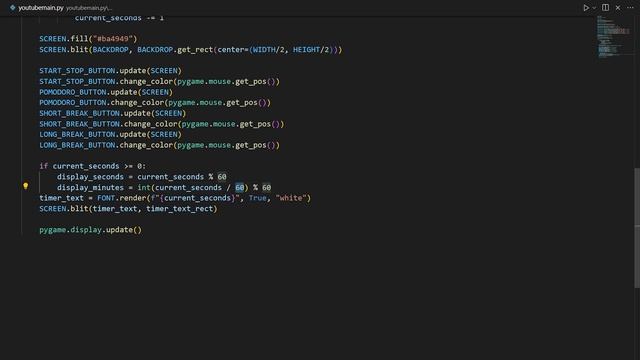Click SCREEN.blit(timer_text, timer_text_rect) line
The height and width of the screenshot is (360, 640).
pyautogui.click(x=128, y=209)
